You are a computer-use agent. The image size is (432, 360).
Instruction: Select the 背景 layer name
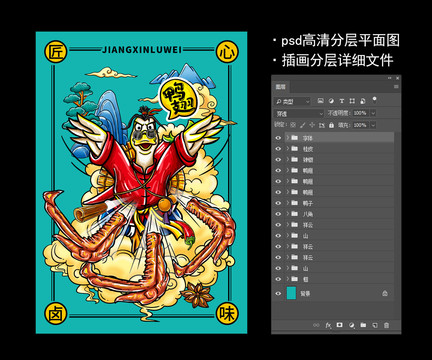(x=305, y=294)
